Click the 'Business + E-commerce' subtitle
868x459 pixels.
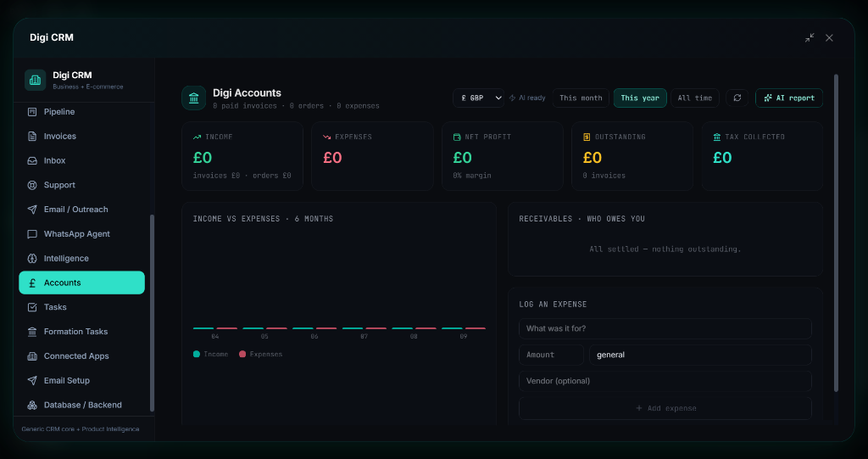click(88, 87)
